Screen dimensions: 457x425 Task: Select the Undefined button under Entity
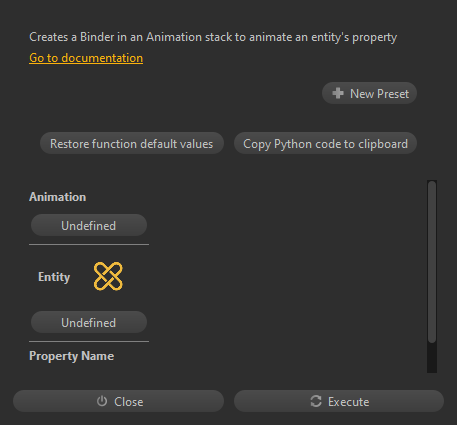point(89,322)
